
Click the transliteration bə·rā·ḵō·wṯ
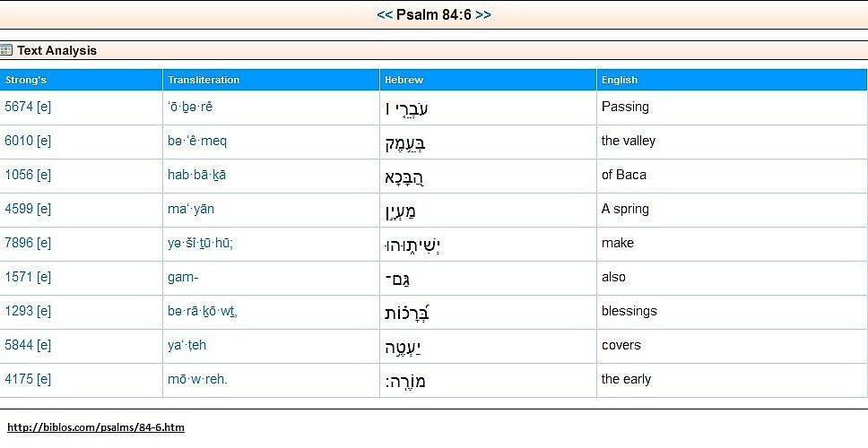[x=203, y=312]
